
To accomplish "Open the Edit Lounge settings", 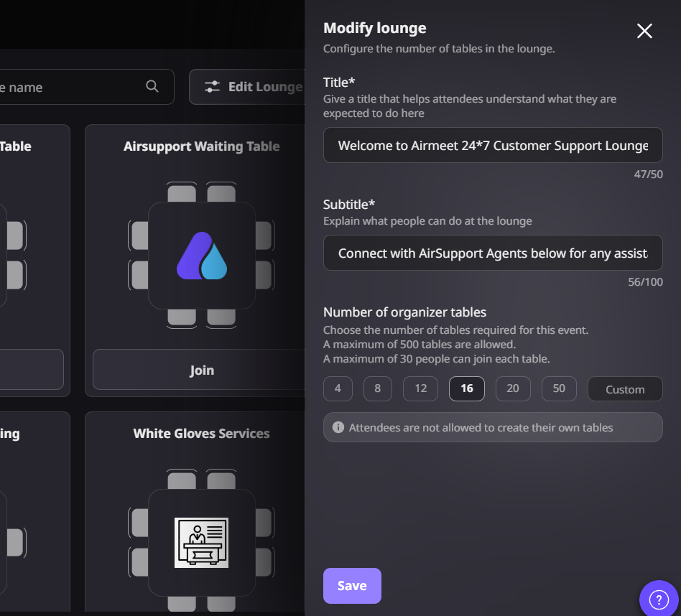I will (x=247, y=87).
